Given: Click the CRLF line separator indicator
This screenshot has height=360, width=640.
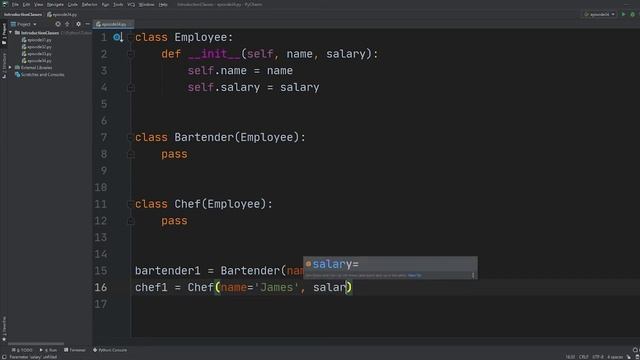Looking at the screenshot, I should coord(584,357).
